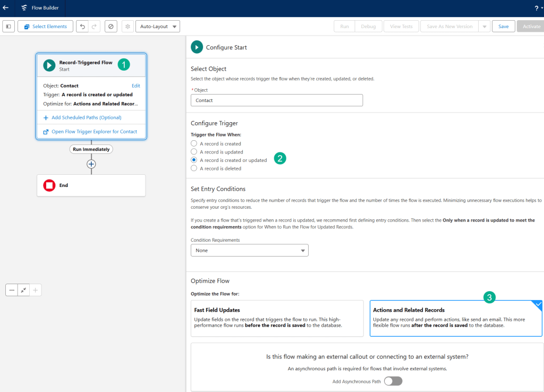Expand the Save As New Version arrow

pos(484,27)
